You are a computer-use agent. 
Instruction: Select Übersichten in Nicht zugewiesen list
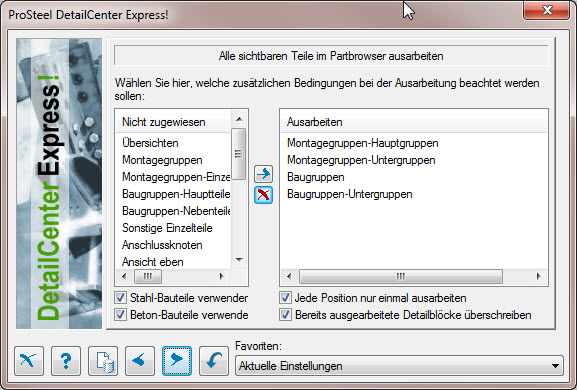150,143
